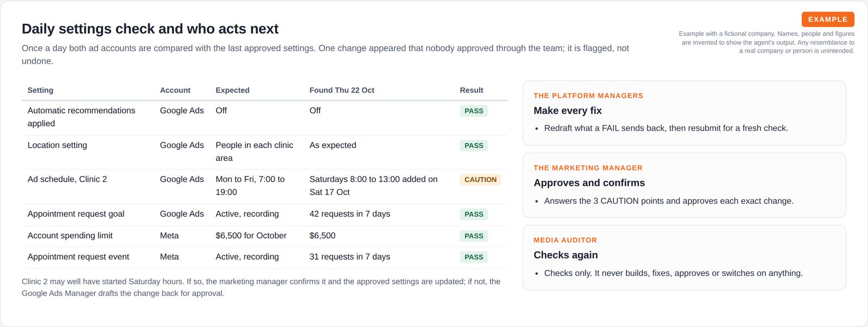Click 'THE MARKETING MANAGER' card label
Image resolution: width=868 pixels, height=327 pixels.
pyautogui.click(x=588, y=168)
